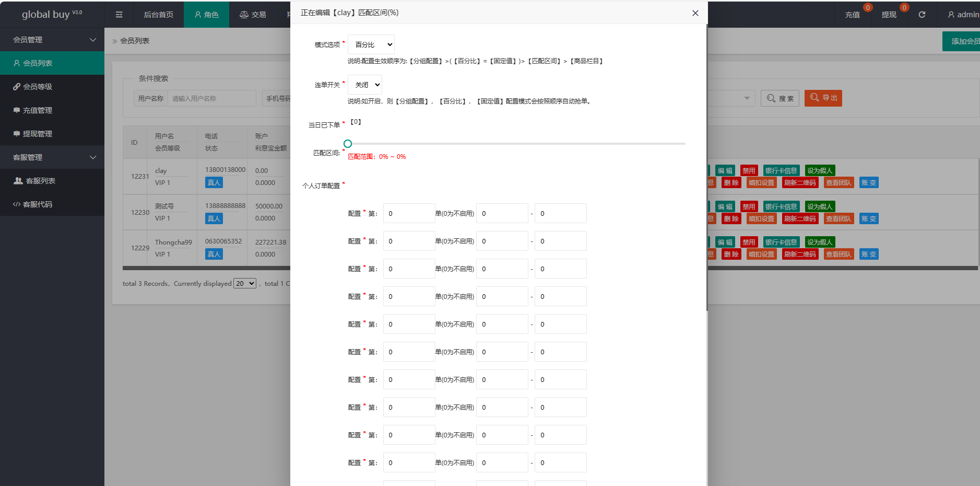Open the 模式选项 dropdown
Screen dimensions: 980x486
[371, 44]
